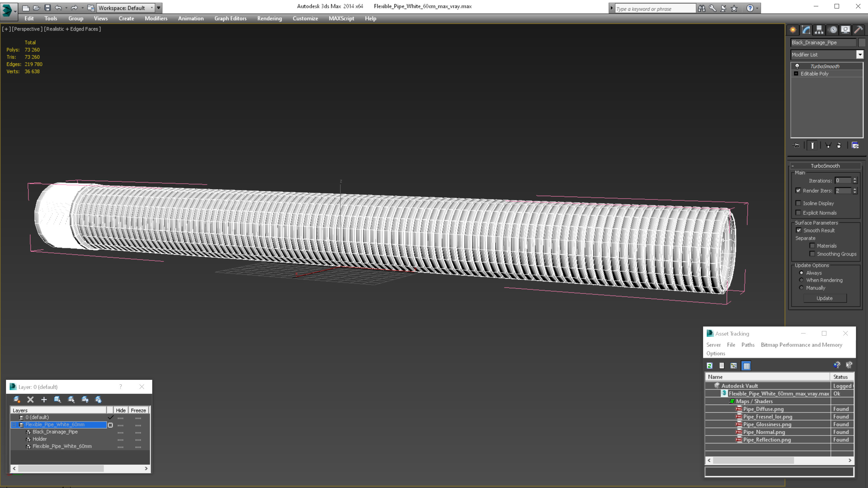Click Create New Layer plus icon

[x=44, y=399]
